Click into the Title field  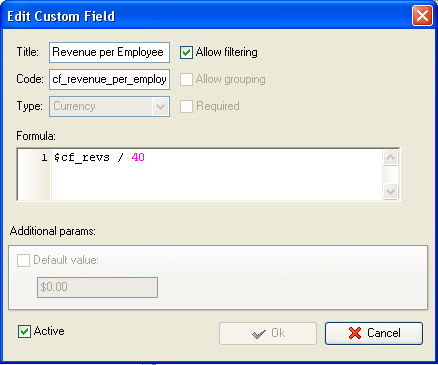pyautogui.click(x=109, y=52)
